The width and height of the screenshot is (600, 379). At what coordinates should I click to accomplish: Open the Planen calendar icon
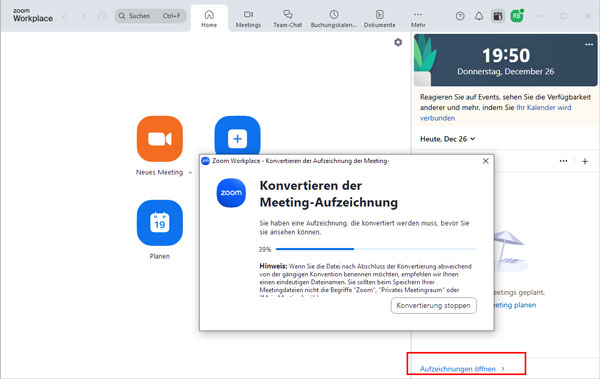160,222
